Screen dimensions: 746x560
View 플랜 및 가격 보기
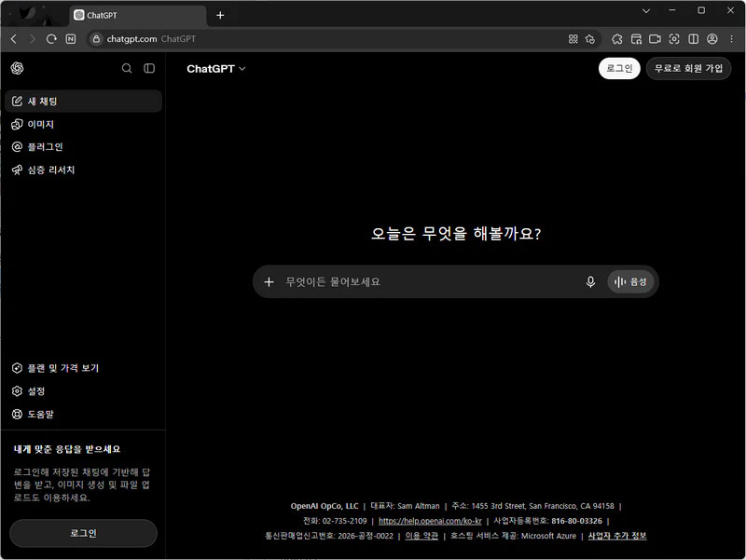83,368
